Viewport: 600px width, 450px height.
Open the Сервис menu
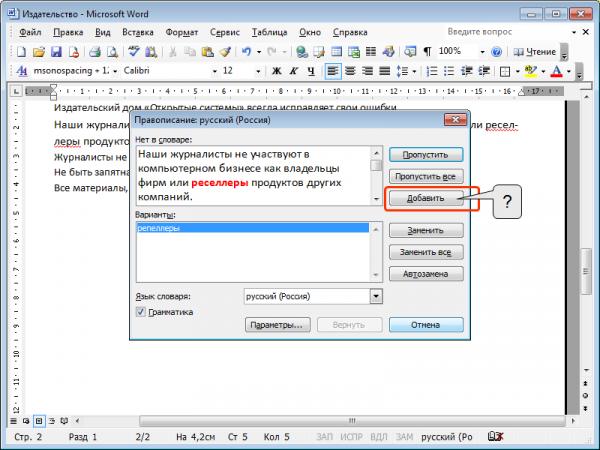point(225,33)
